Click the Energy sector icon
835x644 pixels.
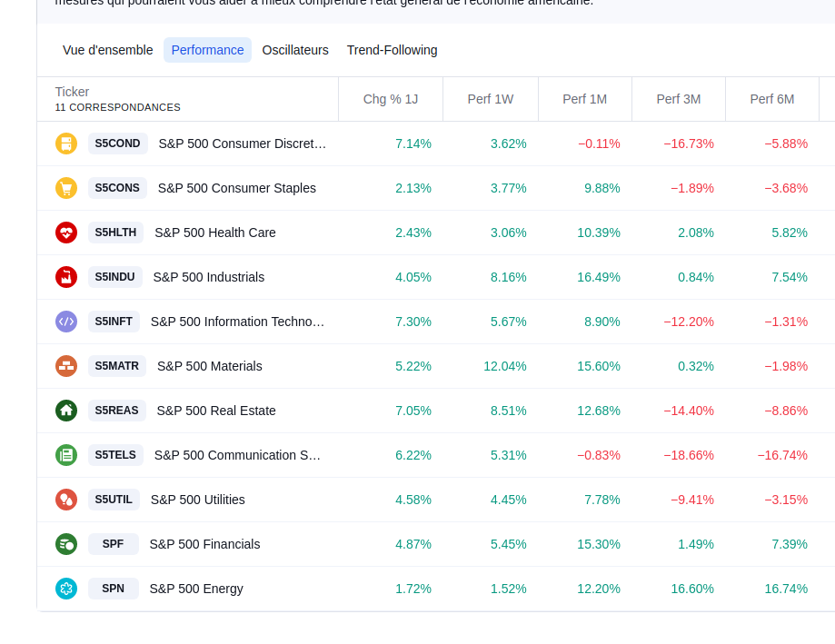tap(66, 589)
